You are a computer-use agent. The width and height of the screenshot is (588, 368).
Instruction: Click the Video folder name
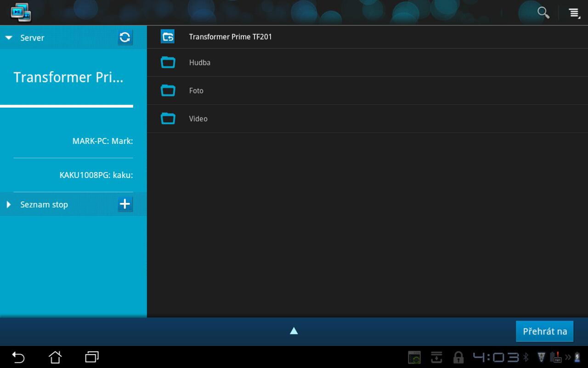(198, 119)
